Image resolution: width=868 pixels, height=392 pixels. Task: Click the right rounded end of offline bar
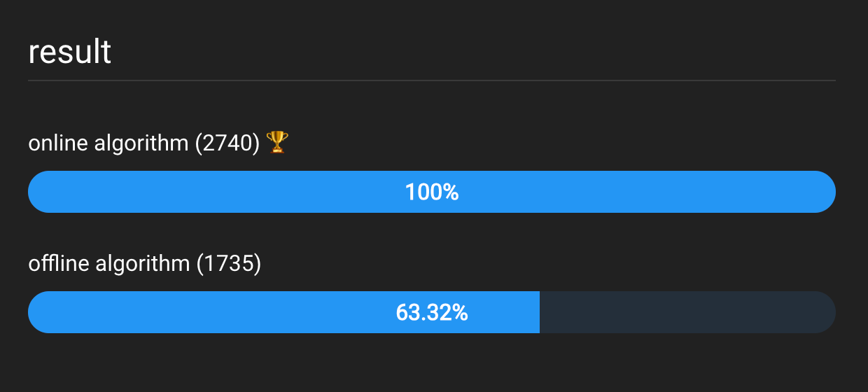(x=825, y=312)
